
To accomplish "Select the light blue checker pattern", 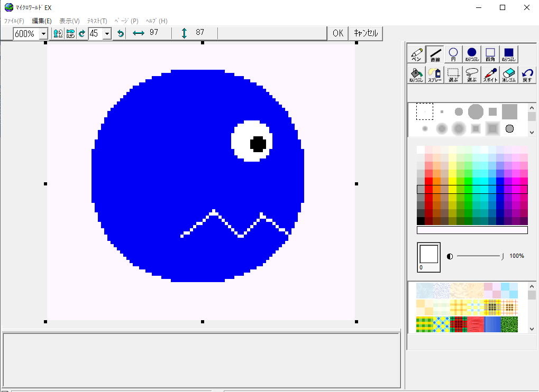I will point(509,291).
